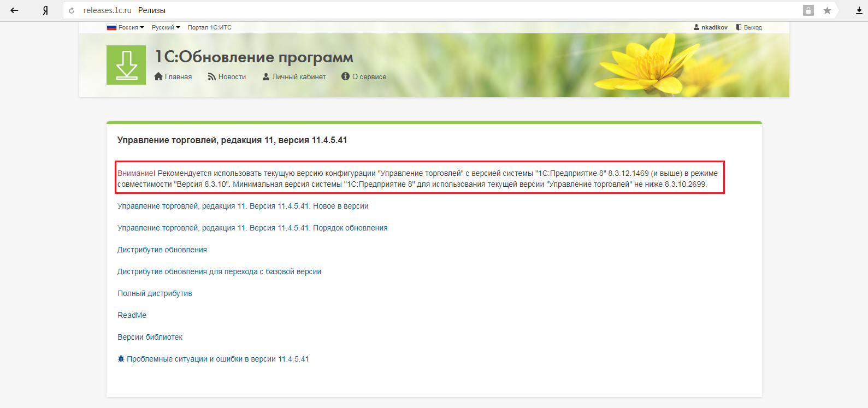Click the lock protection icon in address bar
This screenshot has width=868, height=408.
[x=808, y=10]
